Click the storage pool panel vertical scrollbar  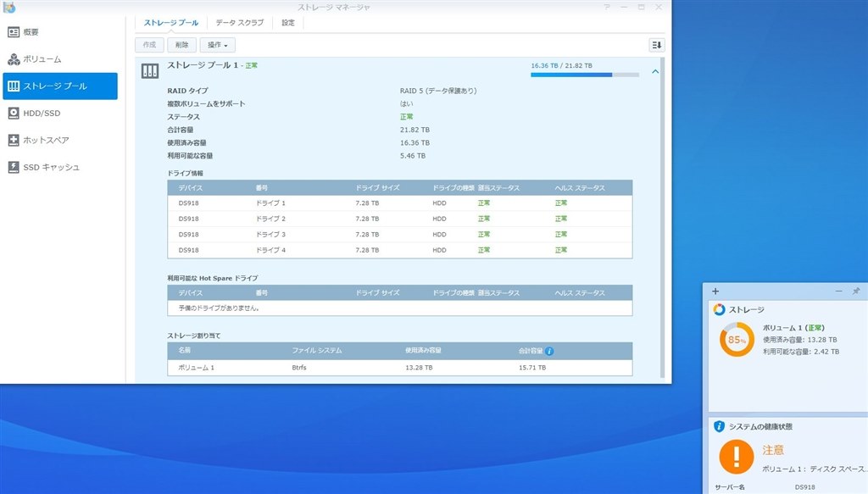pos(662,218)
